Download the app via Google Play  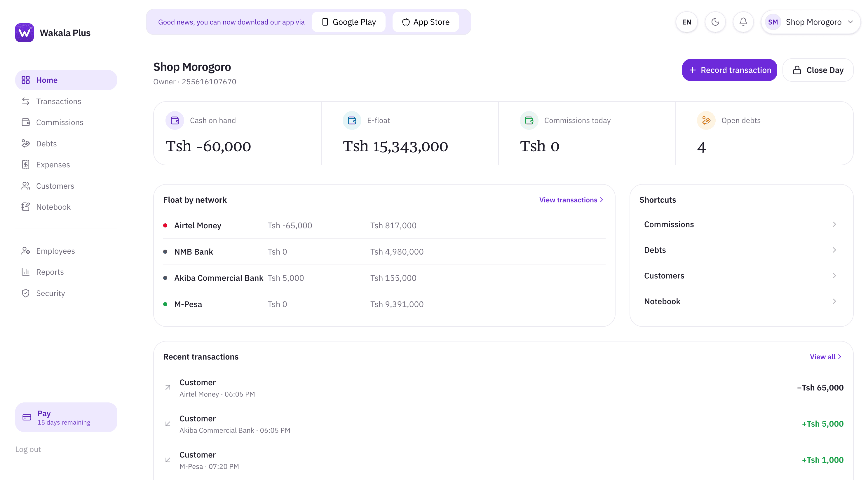pos(348,22)
